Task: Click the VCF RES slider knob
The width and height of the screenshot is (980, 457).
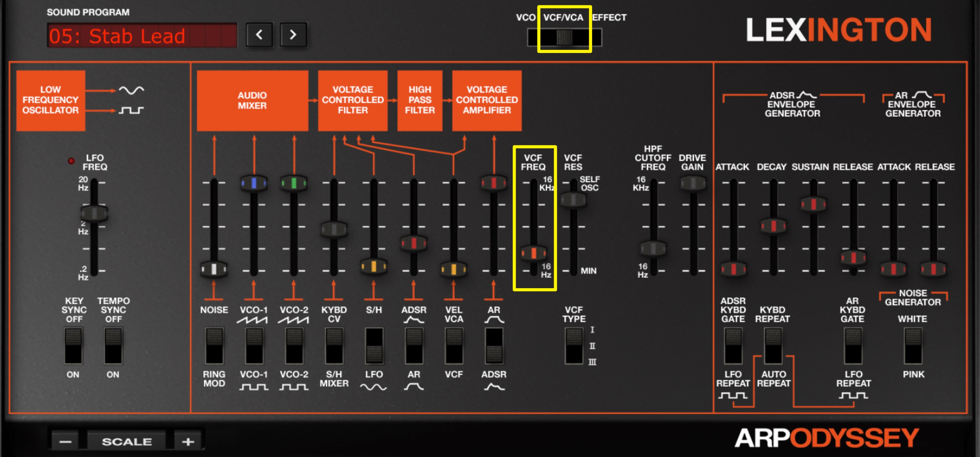Action: coord(573,199)
